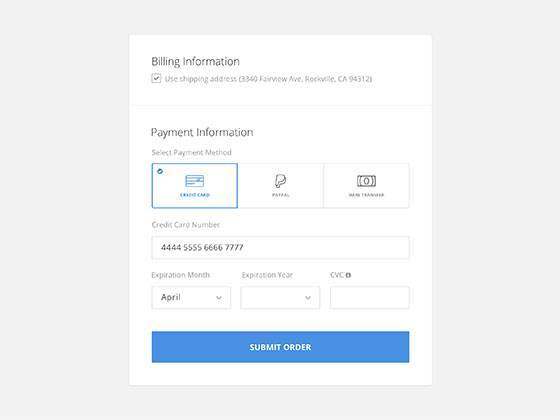Click the chevron arrow in the Expiration Month field
This screenshot has height=420, width=560.
[219, 298]
